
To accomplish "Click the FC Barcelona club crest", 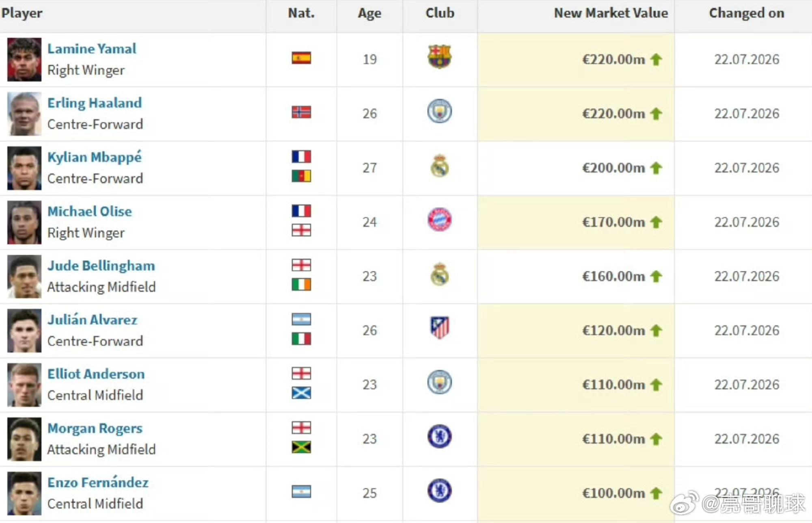I will (439, 57).
